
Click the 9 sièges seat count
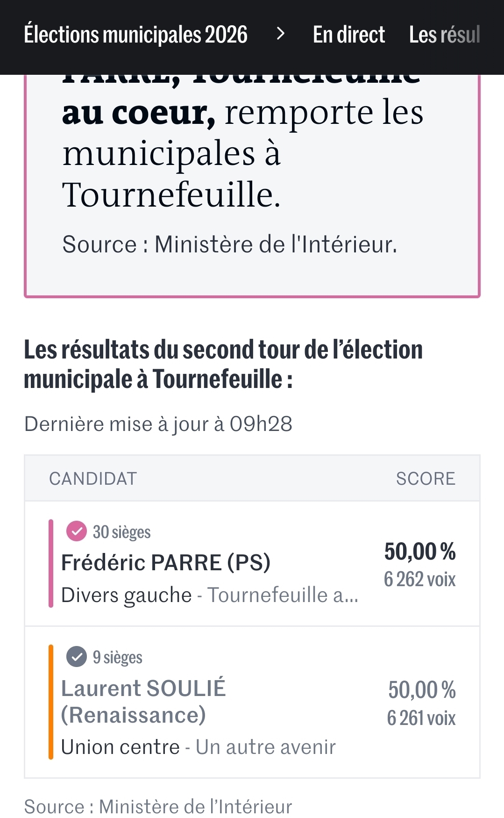pos(117,657)
